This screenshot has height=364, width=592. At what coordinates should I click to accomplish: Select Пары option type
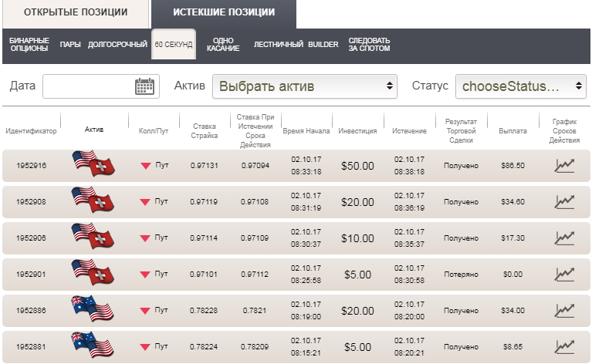[x=70, y=45]
